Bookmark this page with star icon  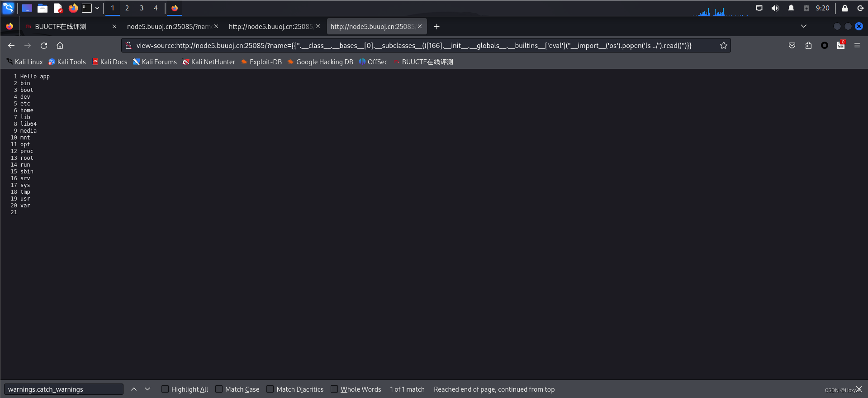tap(724, 45)
